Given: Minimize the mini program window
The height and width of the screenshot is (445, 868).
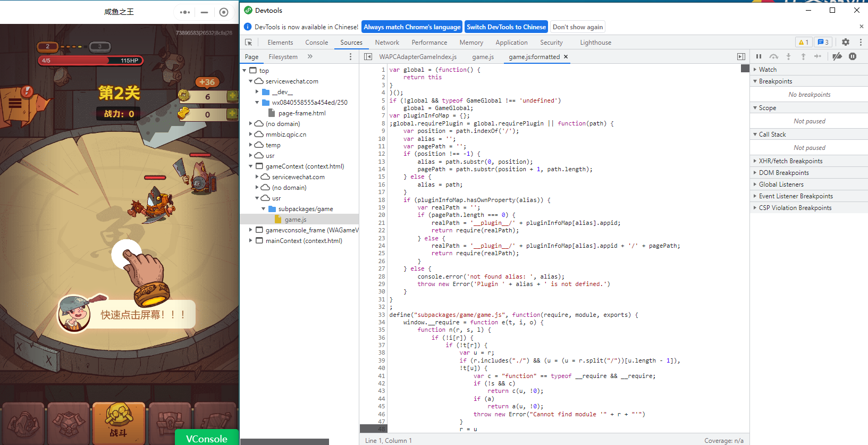Looking at the screenshot, I should pos(204,12).
